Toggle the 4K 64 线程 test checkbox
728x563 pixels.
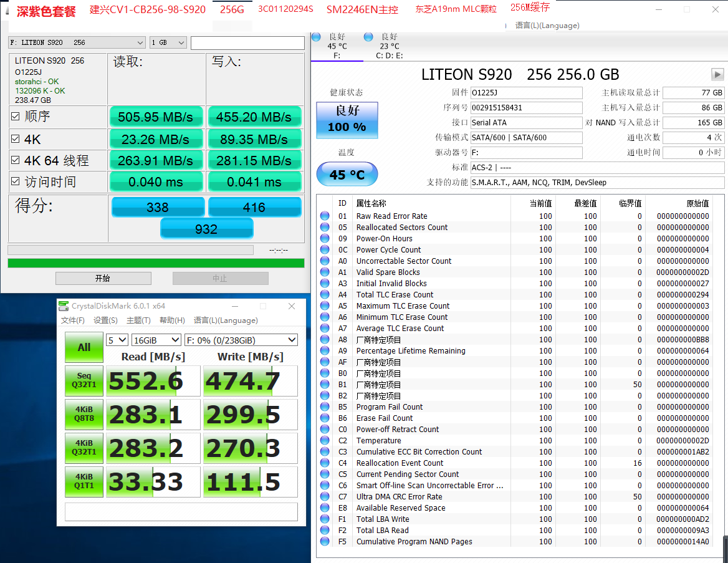16,160
